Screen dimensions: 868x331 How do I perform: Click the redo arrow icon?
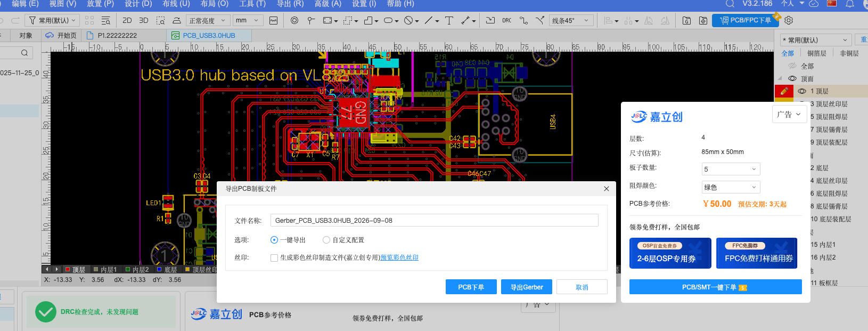point(15,20)
